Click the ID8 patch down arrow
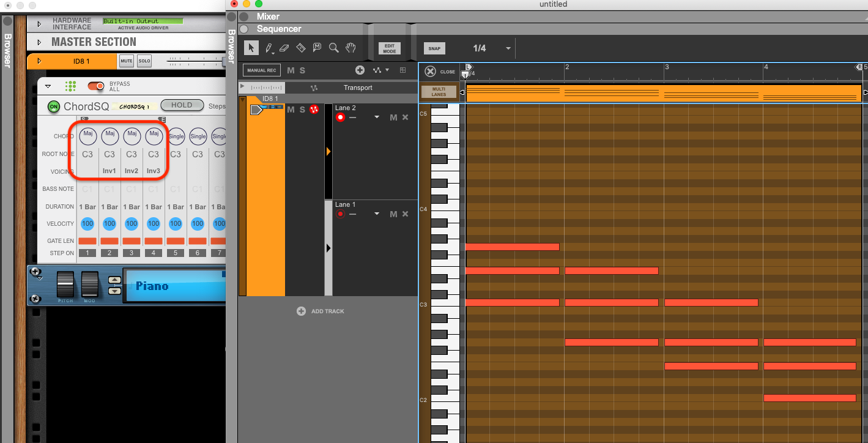This screenshot has width=868, height=443. coord(114,291)
